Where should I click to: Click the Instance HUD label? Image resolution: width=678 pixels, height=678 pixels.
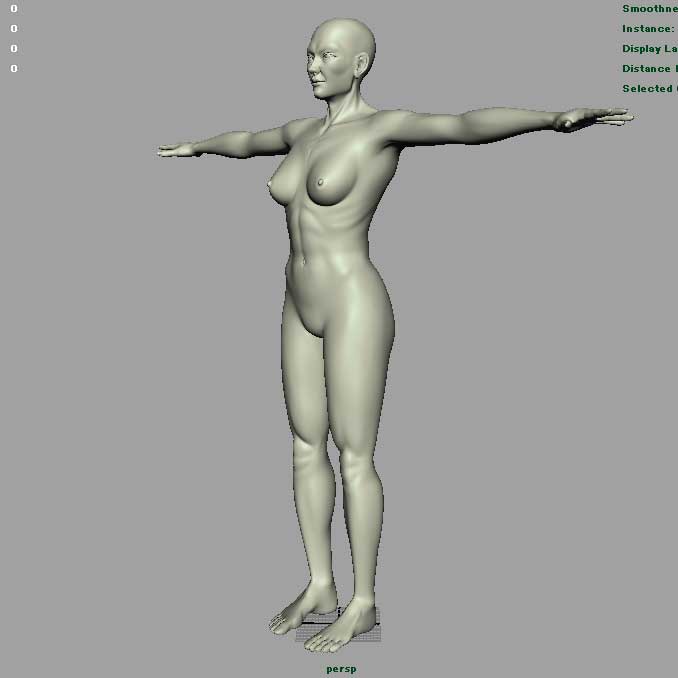648,29
